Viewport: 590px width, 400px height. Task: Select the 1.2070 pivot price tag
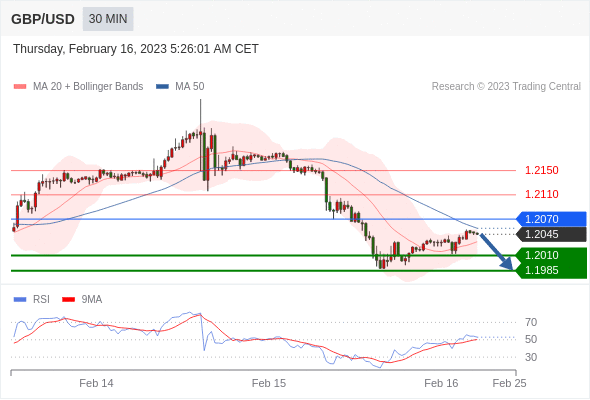(x=551, y=219)
